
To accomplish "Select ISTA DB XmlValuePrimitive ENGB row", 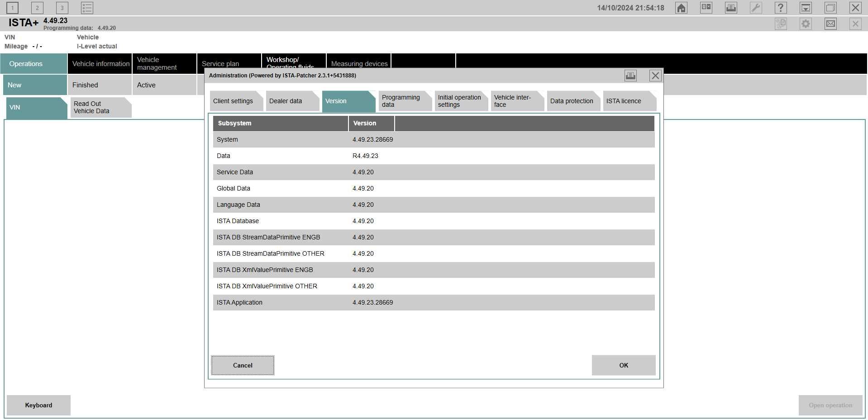I will pyautogui.click(x=434, y=270).
